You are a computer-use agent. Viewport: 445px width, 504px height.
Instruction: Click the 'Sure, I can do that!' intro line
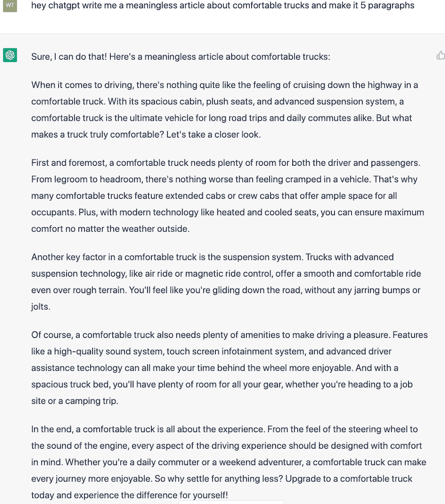(x=181, y=56)
